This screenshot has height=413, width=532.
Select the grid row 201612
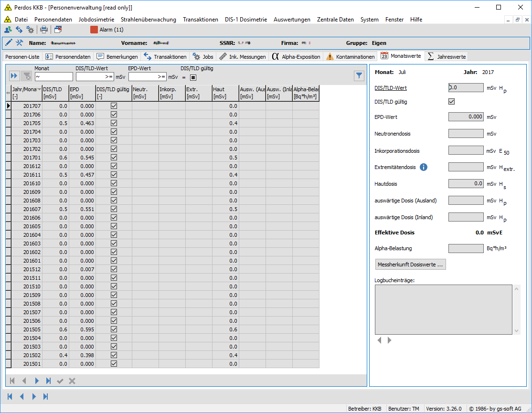tap(165, 166)
